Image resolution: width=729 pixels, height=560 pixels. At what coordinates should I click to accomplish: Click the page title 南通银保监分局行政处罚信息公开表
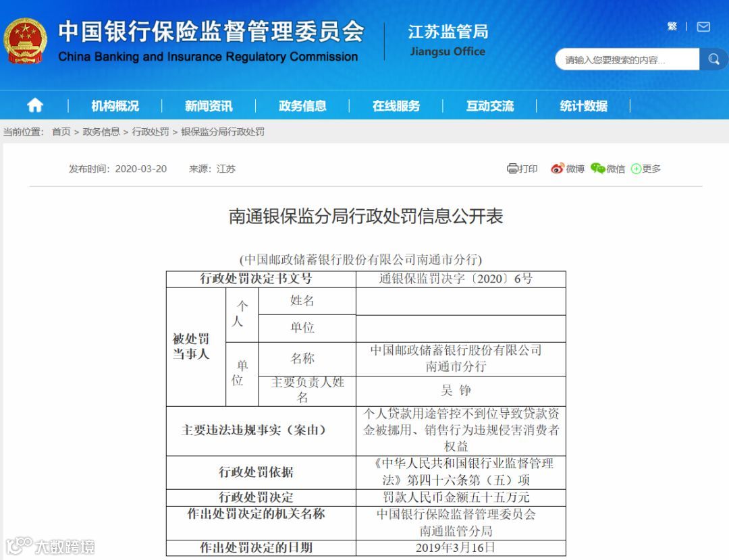click(x=366, y=217)
